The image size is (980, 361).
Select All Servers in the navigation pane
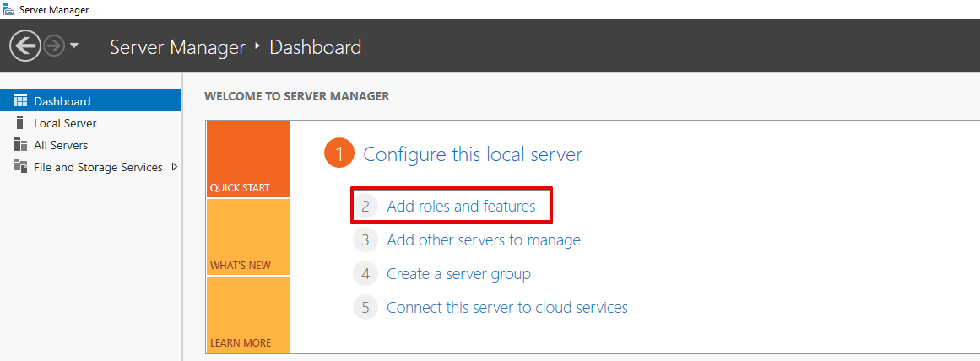[90, 145]
